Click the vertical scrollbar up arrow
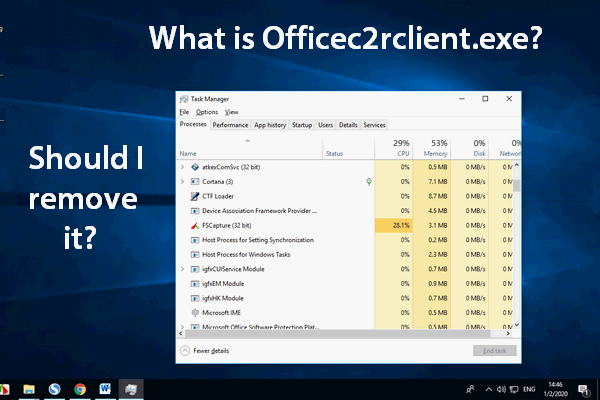Viewport: 600px width, 400px height. click(x=517, y=165)
